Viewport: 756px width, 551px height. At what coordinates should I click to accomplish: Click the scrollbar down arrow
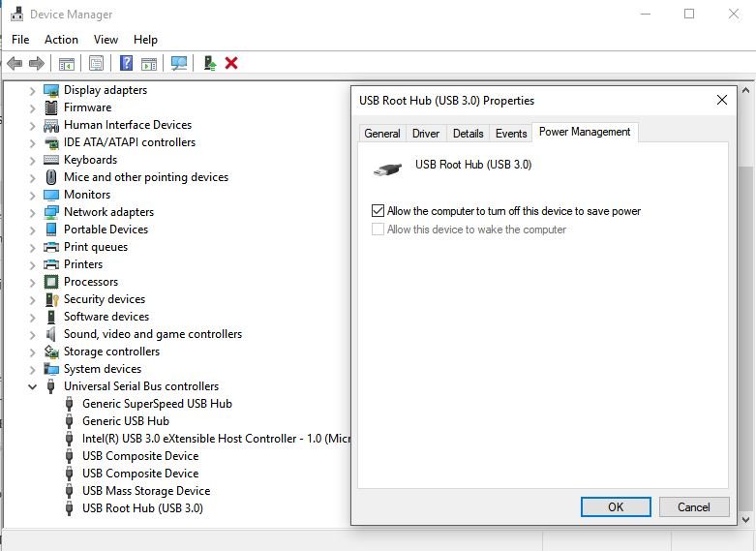[745, 520]
